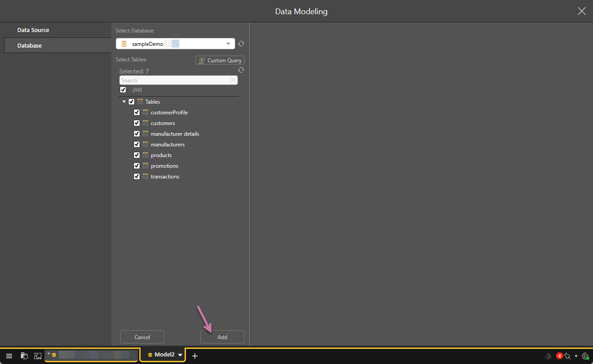Open the hamburger menu in bottom bar
The width and height of the screenshot is (593, 364).
[9, 356]
